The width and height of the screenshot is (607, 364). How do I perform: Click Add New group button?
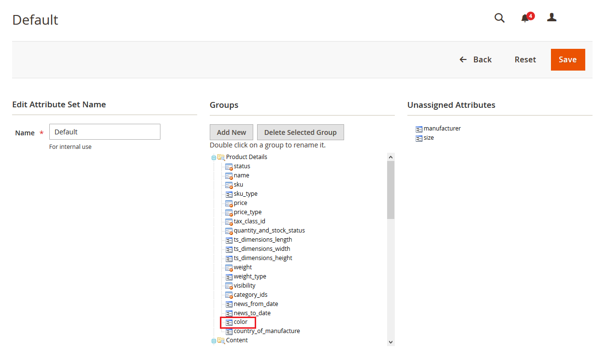coord(231,132)
